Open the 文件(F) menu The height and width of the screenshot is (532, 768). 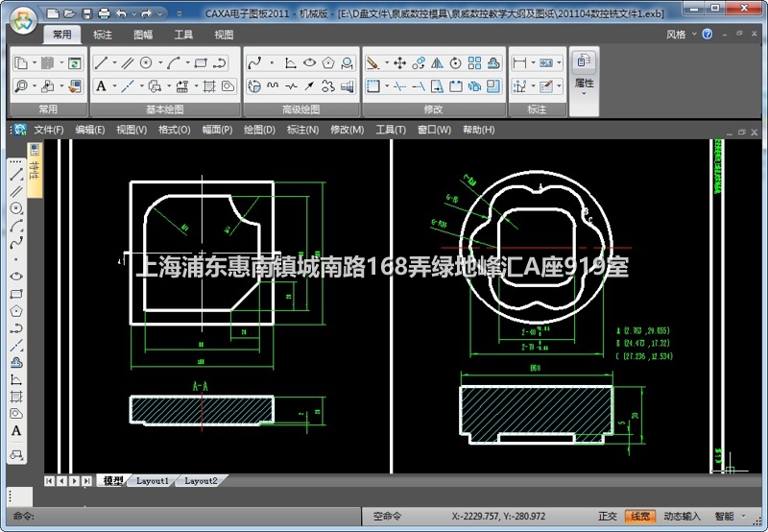[x=49, y=130]
